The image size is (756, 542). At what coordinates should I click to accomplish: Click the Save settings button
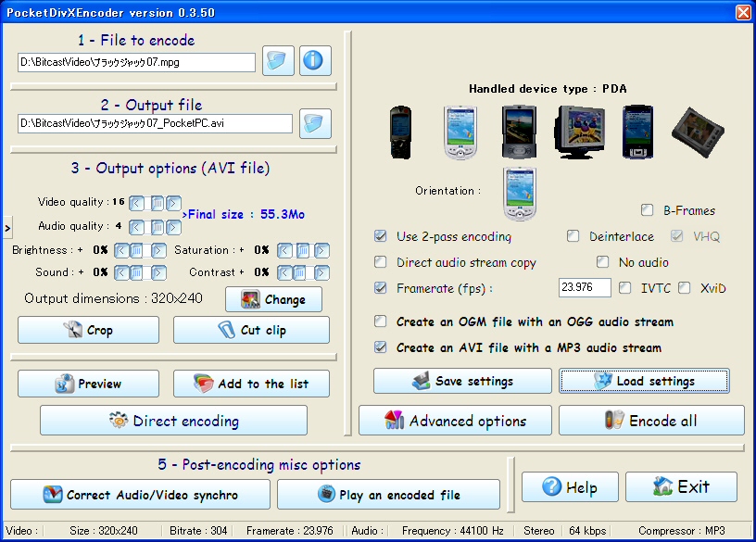coord(462,381)
